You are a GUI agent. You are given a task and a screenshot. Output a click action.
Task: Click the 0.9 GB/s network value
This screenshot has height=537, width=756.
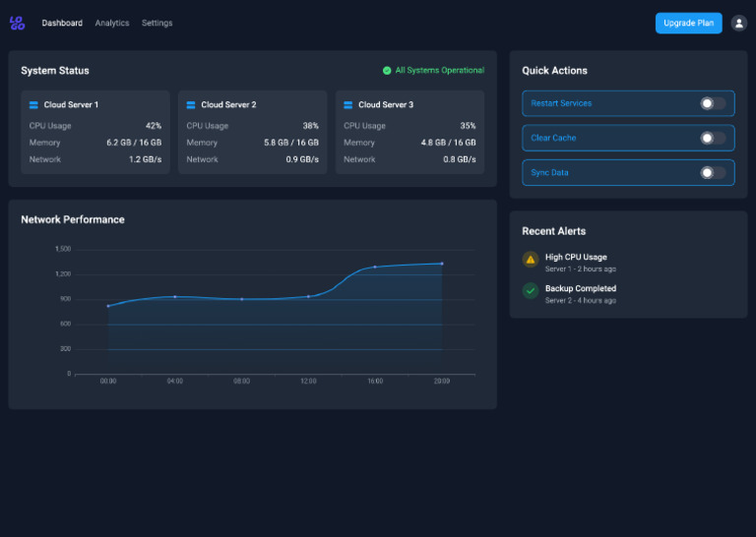pos(302,159)
